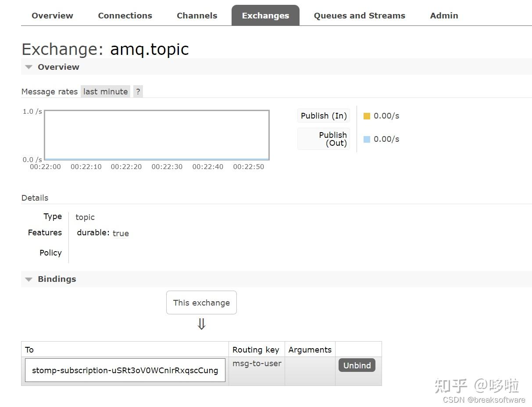Open the message rates time range selector
Screen dimensions: 532x407
click(x=105, y=91)
